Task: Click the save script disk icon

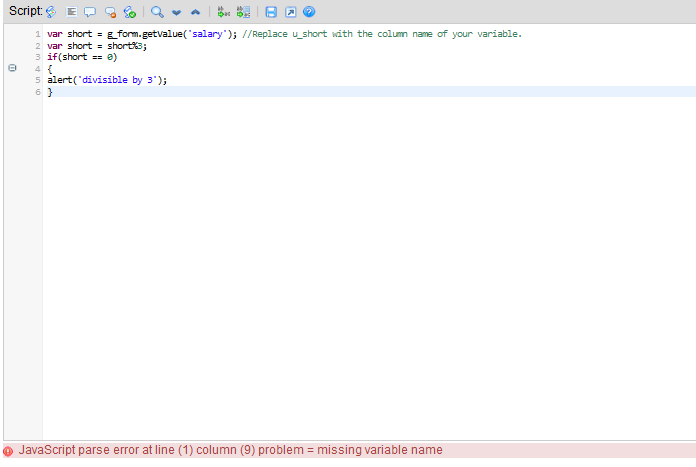Action: tap(271, 12)
